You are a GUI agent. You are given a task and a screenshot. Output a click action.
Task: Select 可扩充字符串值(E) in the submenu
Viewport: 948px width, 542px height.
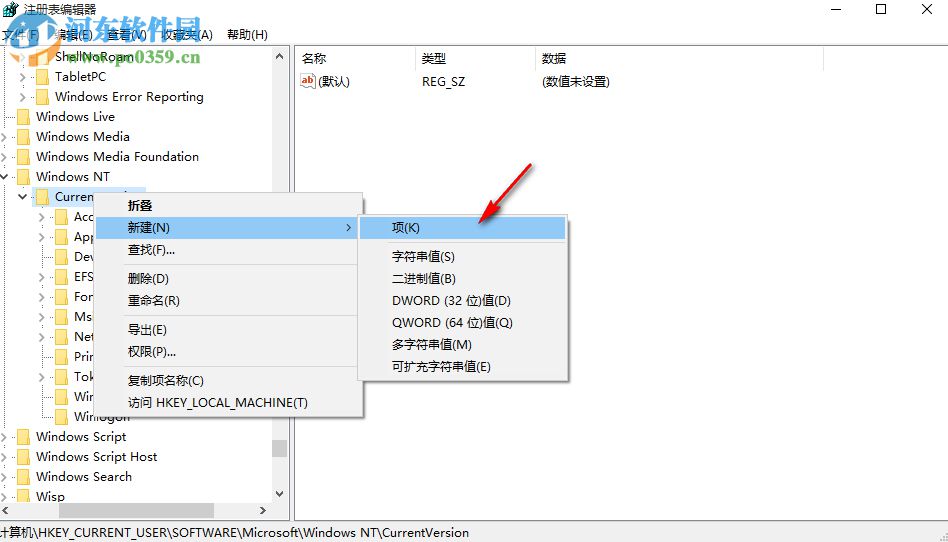[x=463, y=367]
